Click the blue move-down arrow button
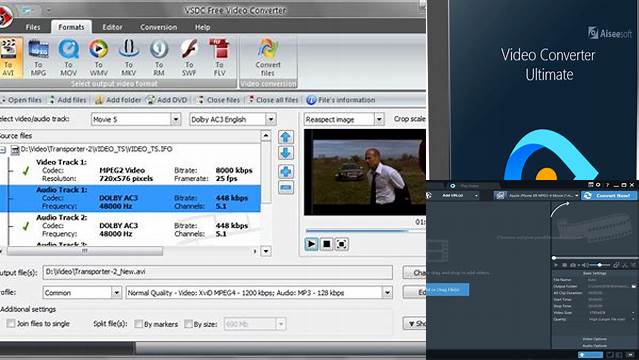Viewport: 639px width, 360px height. (286, 154)
